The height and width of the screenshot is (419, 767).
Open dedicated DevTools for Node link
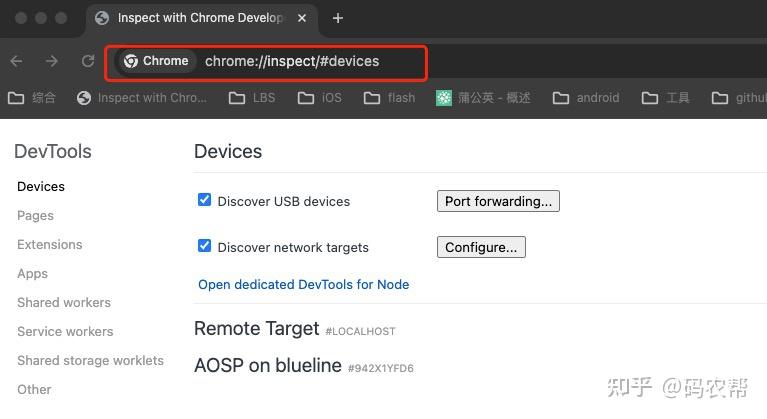pos(303,284)
